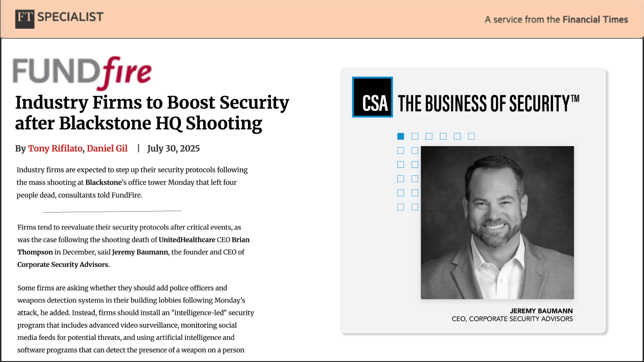Click the article headline about Blackstone HQ Shooting
This screenshot has width=644, height=362.
click(x=152, y=113)
